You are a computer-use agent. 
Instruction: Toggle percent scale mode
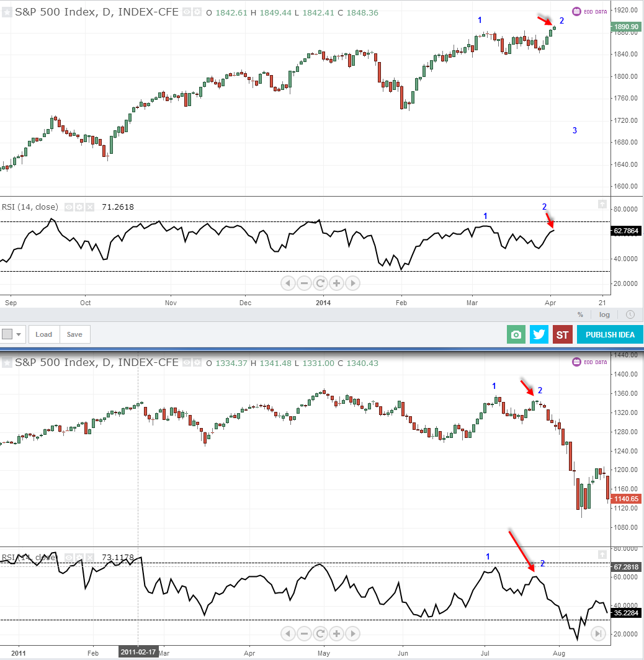(581, 314)
